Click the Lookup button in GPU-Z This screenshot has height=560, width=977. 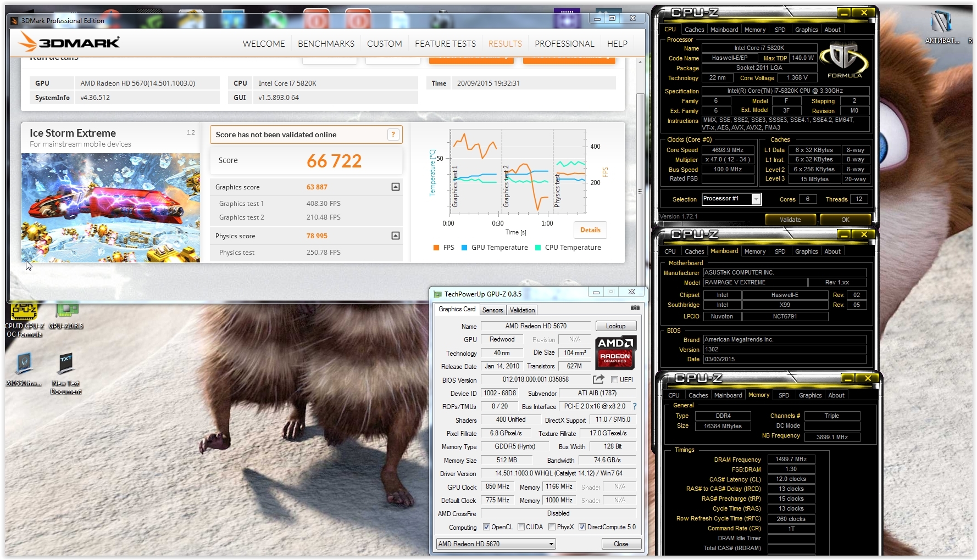pos(615,326)
